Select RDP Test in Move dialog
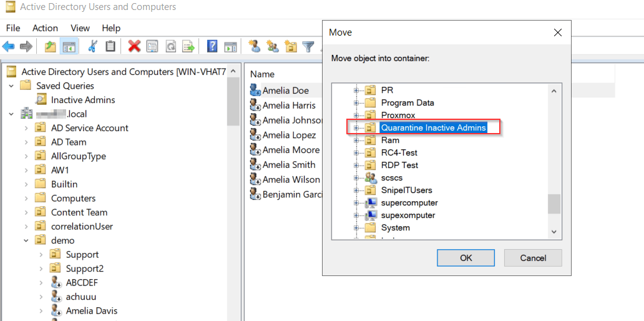The width and height of the screenshot is (644, 321). 399,165
